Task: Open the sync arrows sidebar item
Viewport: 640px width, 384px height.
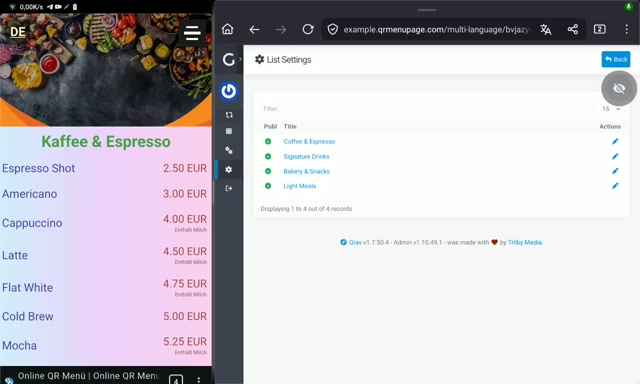Action: (229, 115)
